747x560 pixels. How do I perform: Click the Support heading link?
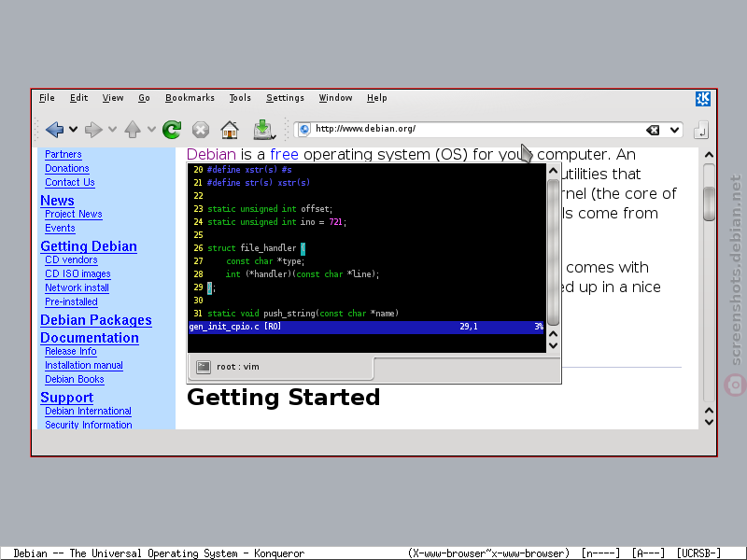pyautogui.click(x=66, y=398)
